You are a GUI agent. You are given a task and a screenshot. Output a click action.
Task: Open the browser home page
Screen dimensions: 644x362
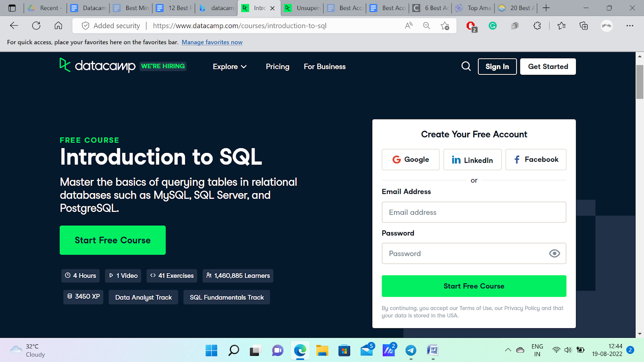(58, 26)
